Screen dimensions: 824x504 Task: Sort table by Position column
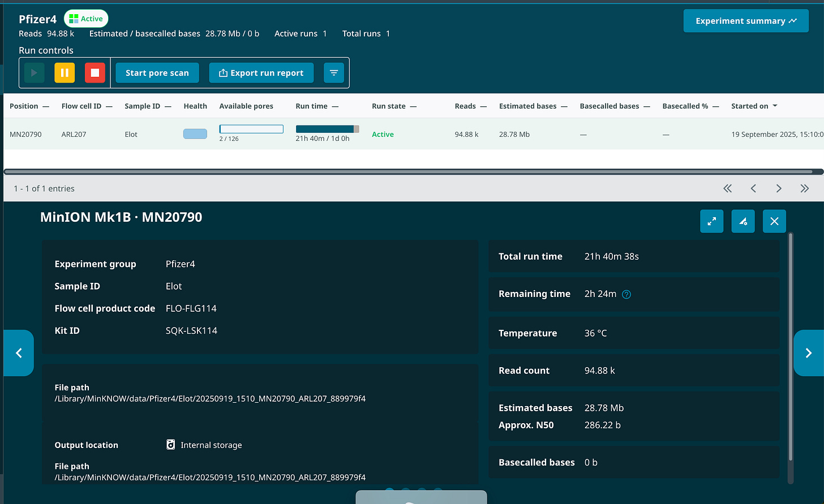pyautogui.click(x=29, y=106)
